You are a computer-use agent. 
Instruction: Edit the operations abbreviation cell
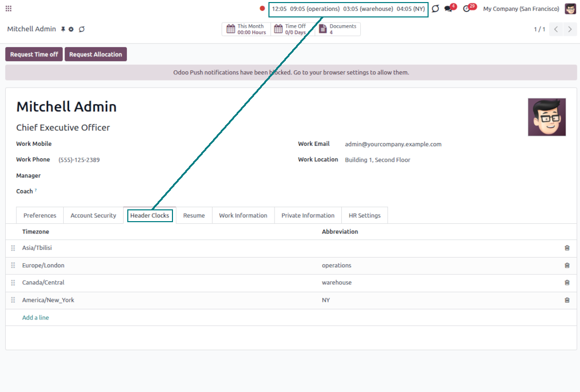click(439, 266)
